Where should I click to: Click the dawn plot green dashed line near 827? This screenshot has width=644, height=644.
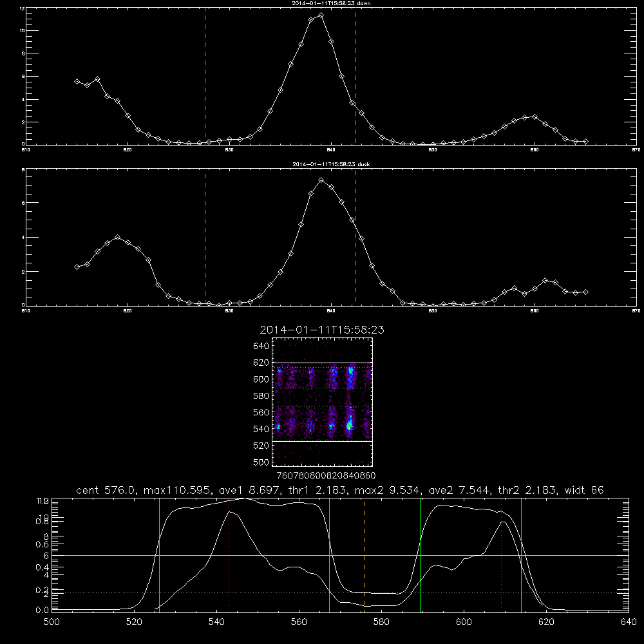tap(205, 77)
